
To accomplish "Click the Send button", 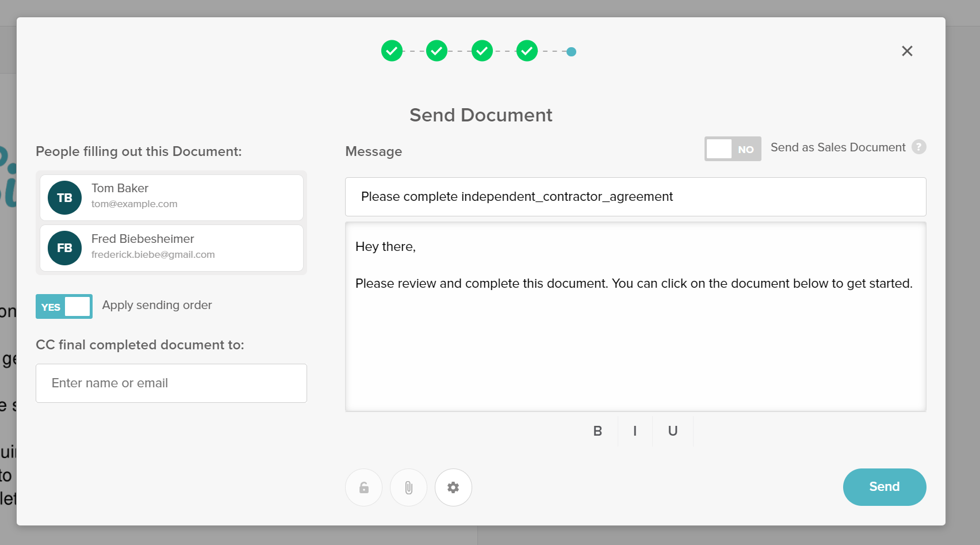I will tap(884, 487).
